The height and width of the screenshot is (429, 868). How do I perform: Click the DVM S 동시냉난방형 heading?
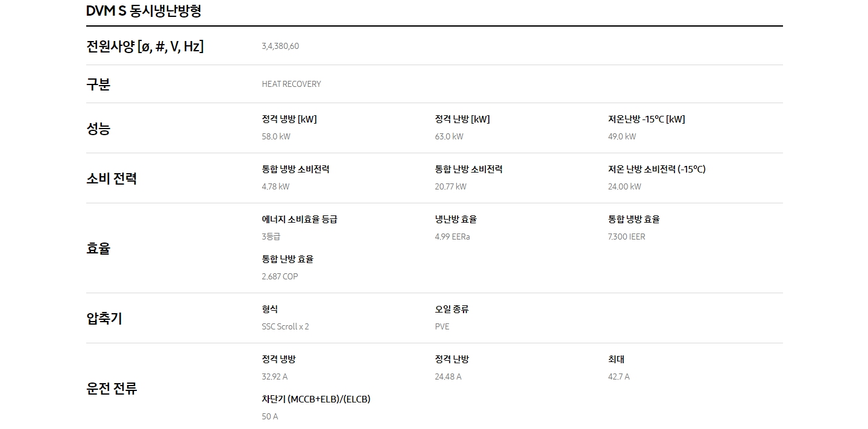(x=143, y=10)
